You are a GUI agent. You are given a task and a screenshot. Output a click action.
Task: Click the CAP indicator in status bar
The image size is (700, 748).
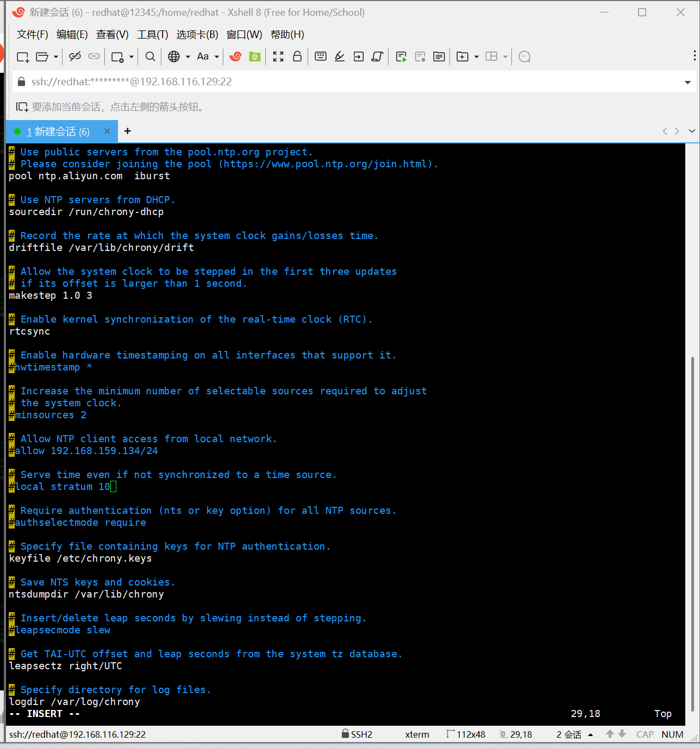(645, 734)
